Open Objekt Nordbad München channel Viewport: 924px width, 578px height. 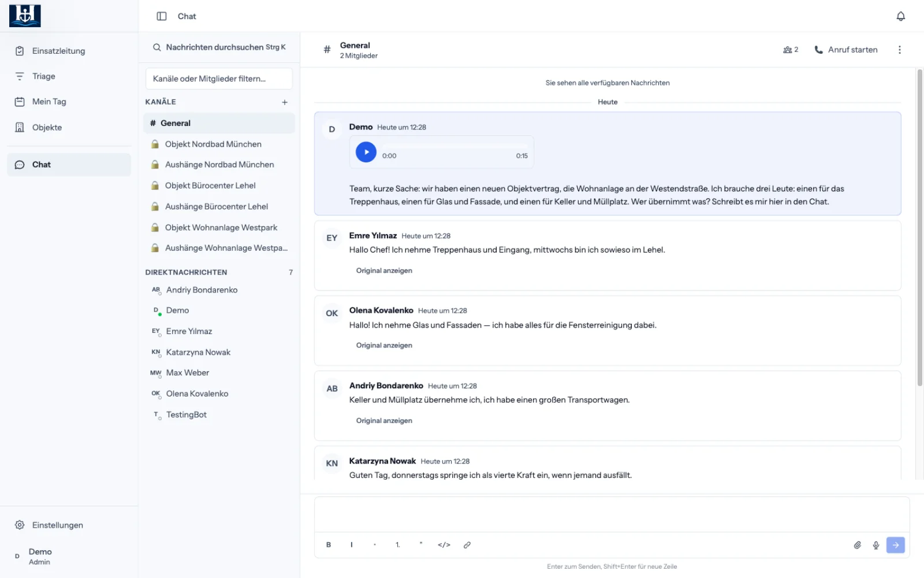(x=219, y=144)
